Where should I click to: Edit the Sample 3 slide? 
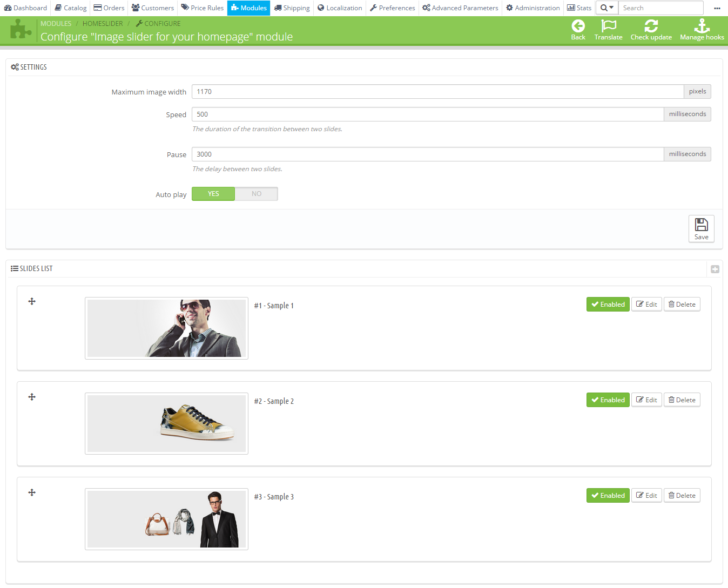tap(646, 496)
